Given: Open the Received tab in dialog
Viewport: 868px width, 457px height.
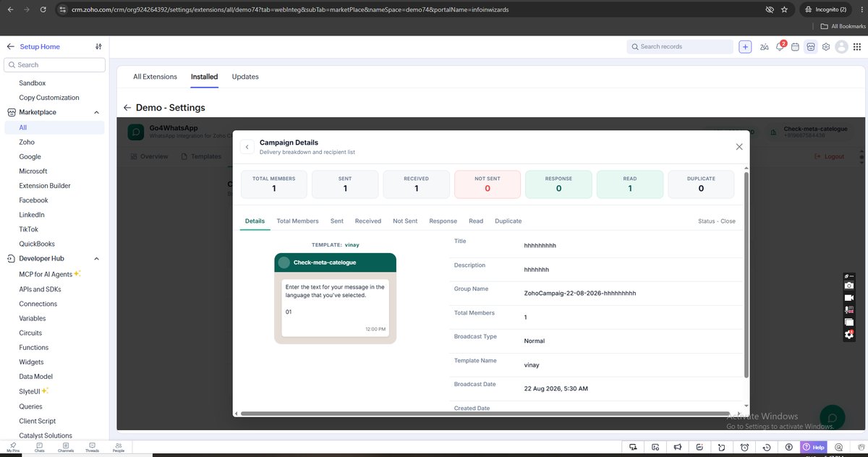Looking at the screenshot, I should [x=368, y=221].
